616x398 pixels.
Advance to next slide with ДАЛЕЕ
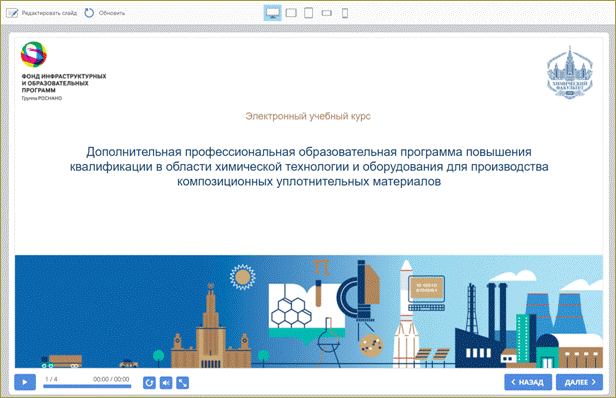[x=579, y=382]
